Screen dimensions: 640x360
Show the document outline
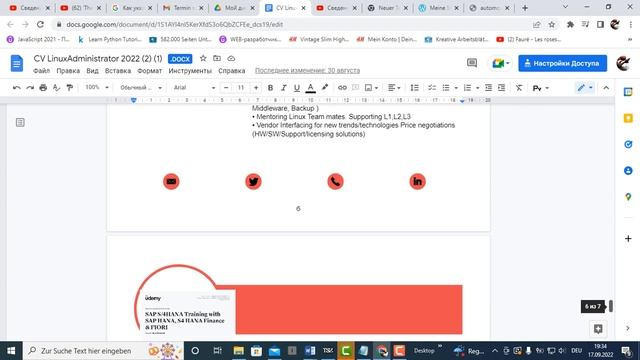click(x=20, y=122)
